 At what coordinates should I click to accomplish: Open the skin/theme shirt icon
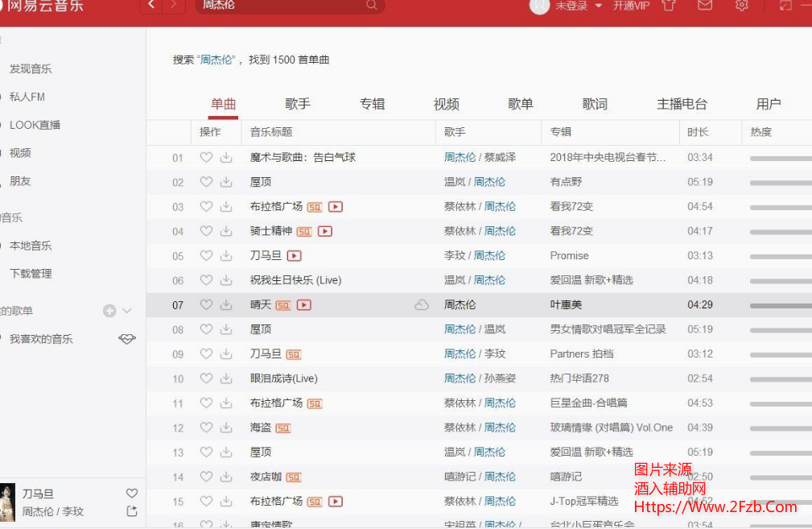(x=668, y=6)
